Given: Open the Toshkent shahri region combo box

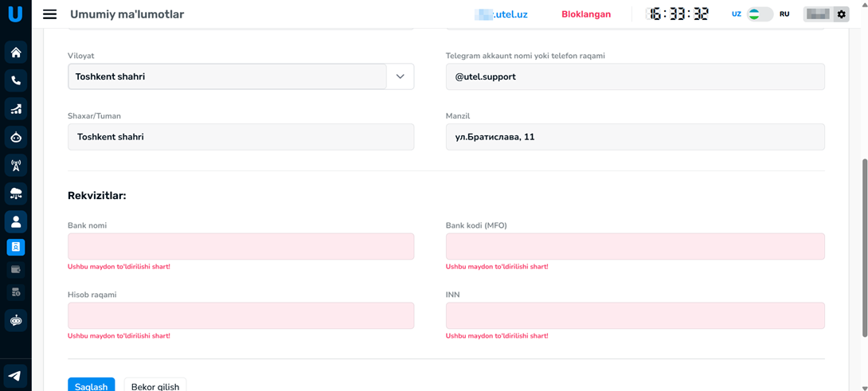Looking at the screenshot, I should (227, 76).
